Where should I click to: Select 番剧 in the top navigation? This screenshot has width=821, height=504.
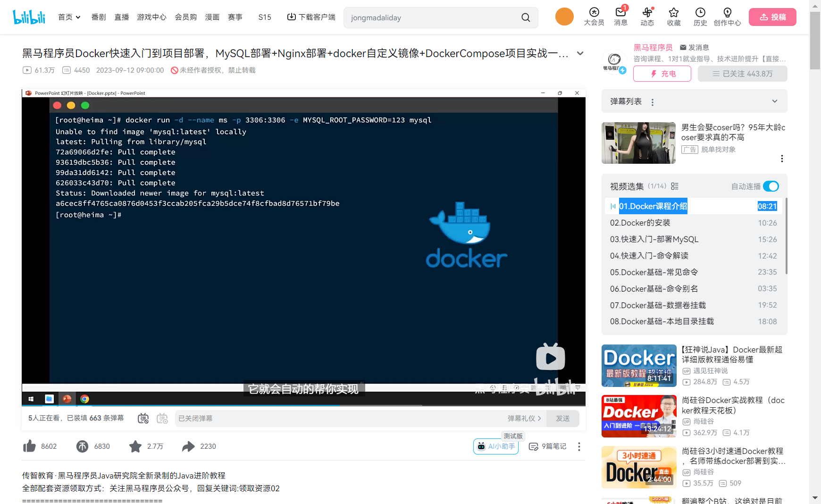[98, 17]
